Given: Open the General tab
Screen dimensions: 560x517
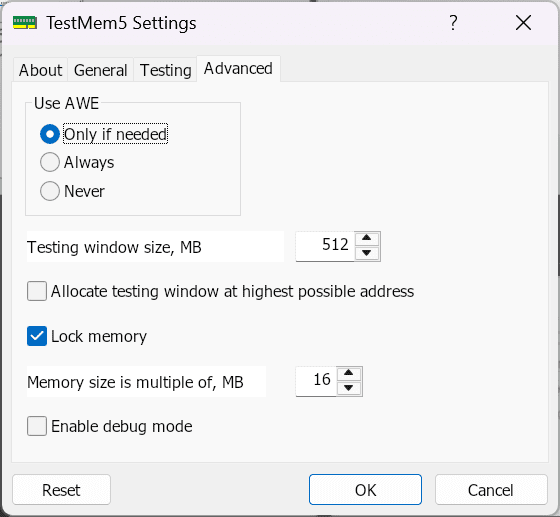Looking at the screenshot, I should (x=100, y=70).
